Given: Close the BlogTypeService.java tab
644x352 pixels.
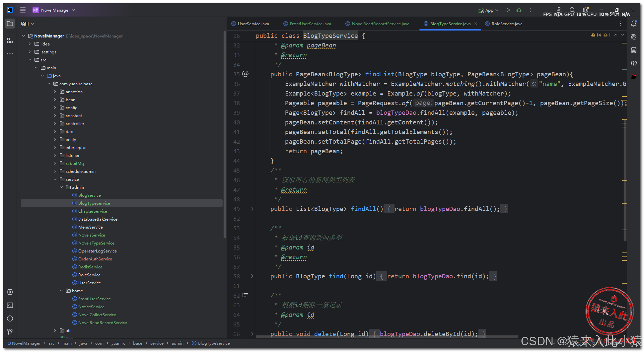Looking at the screenshot, I should (x=476, y=24).
